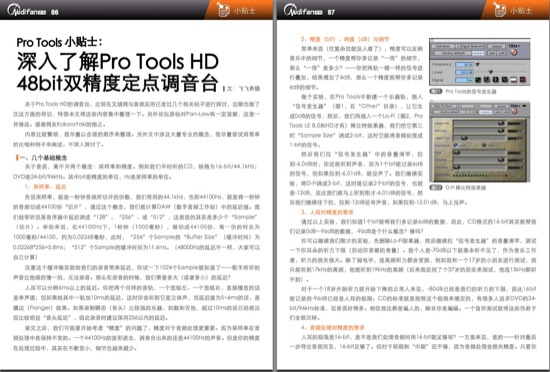Click the distortion slider knob in Lo-Fi
550x372 pixels.
501,160
